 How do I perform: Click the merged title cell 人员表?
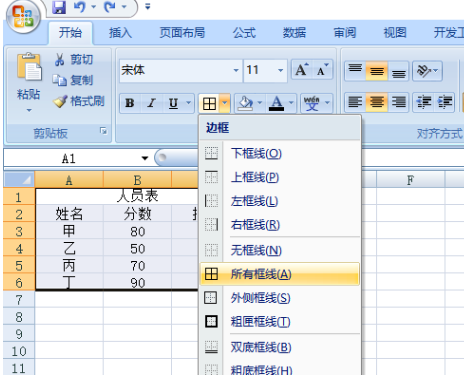point(137,196)
